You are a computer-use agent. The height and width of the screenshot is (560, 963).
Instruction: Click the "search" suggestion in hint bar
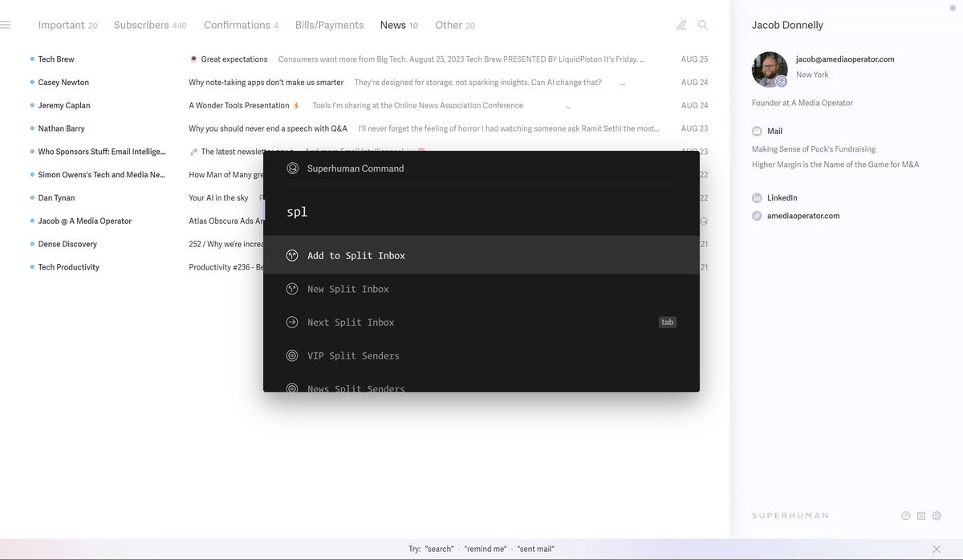[x=439, y=549]
